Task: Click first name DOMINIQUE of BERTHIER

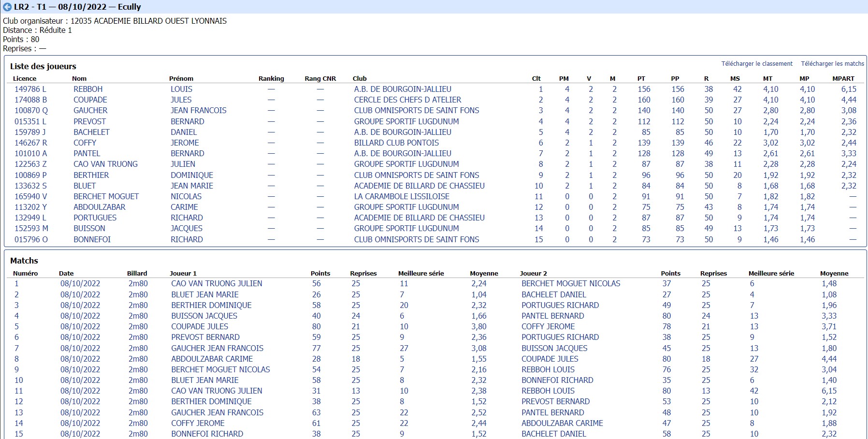Action: 192,175
